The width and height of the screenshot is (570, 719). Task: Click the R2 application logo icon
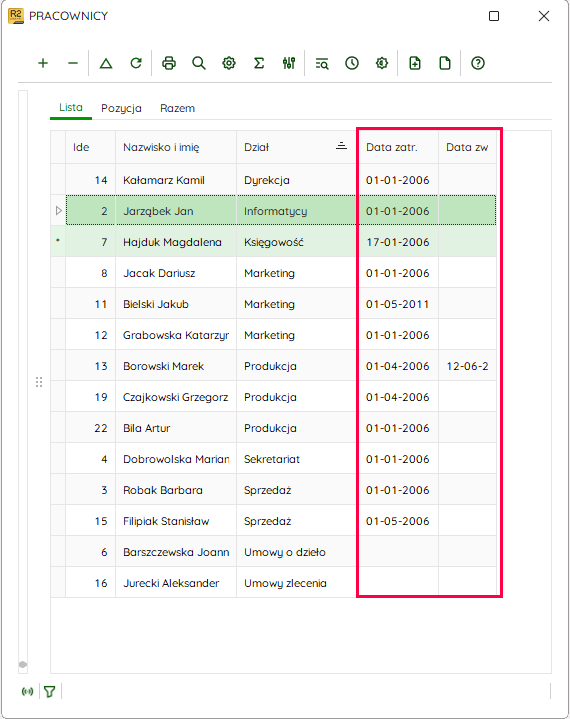click(x=16, y=16)
